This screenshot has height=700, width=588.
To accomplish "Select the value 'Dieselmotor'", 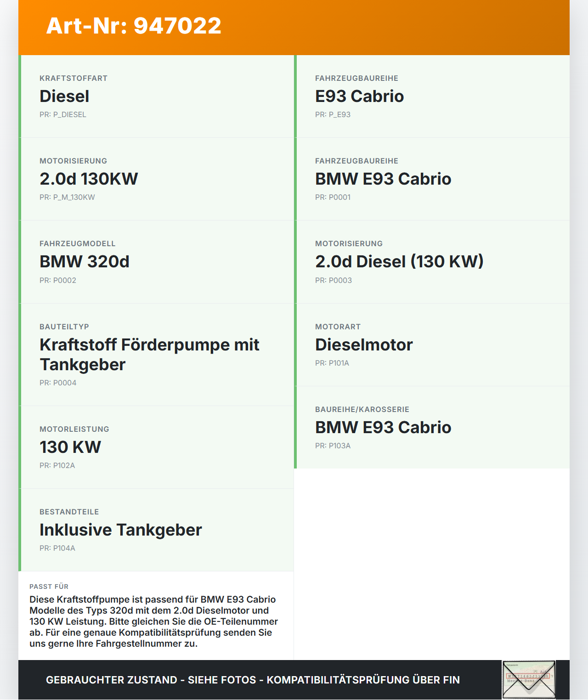I will pyautogui.click(x=364, y=344).
